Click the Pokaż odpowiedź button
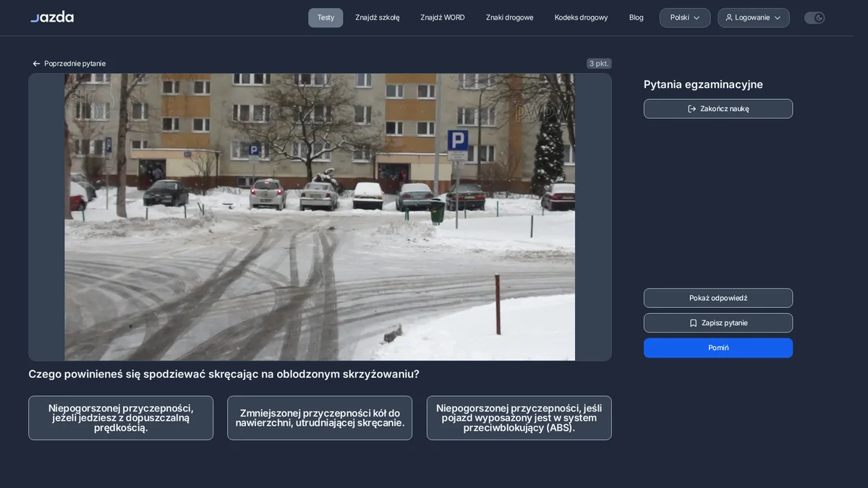868x488 pixels. (x=718, y=298)
